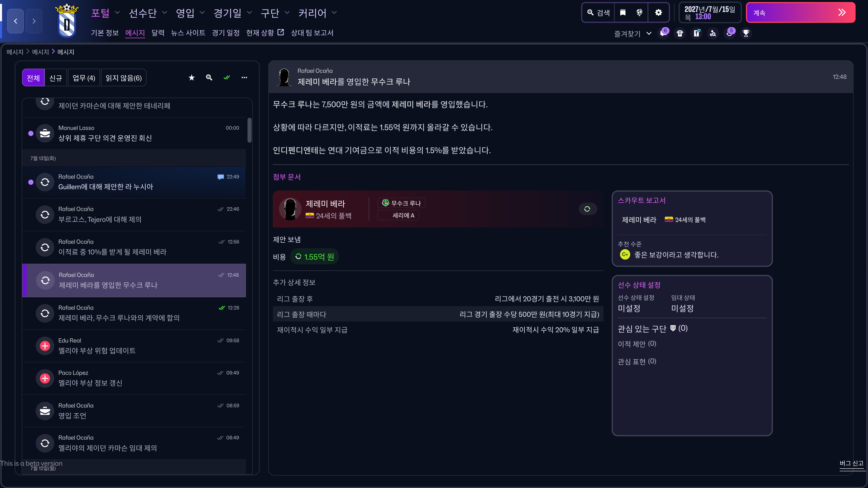
Task: Open the scouting search person shortcut icon
Action: click(713, 33)
